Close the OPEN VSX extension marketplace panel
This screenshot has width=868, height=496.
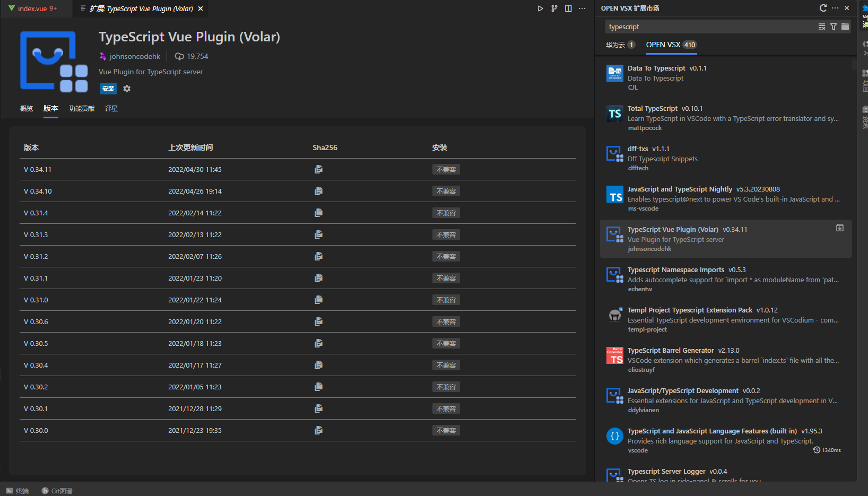point(847,8)
